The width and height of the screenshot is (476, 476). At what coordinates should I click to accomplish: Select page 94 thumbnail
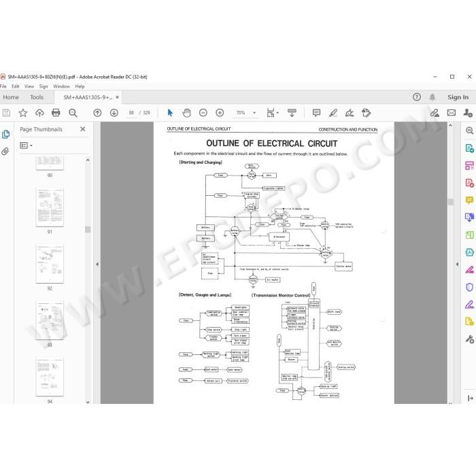click(x=50, y=377)
